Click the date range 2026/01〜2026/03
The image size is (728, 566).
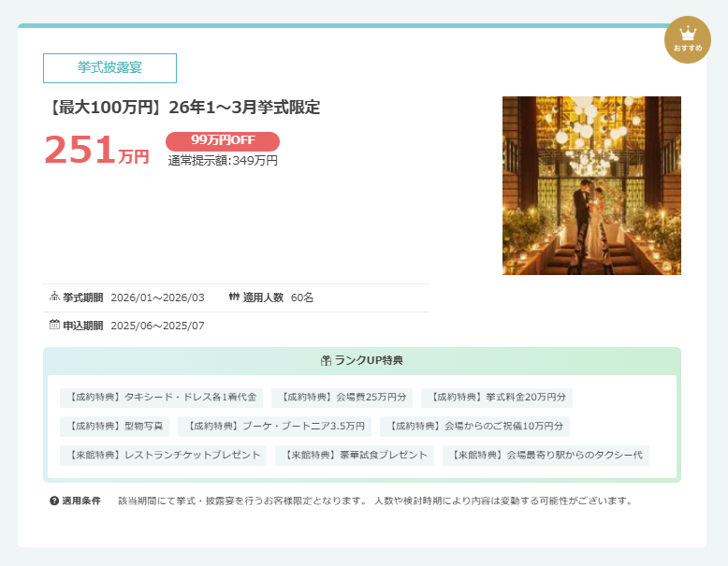(x=157, y=298)
